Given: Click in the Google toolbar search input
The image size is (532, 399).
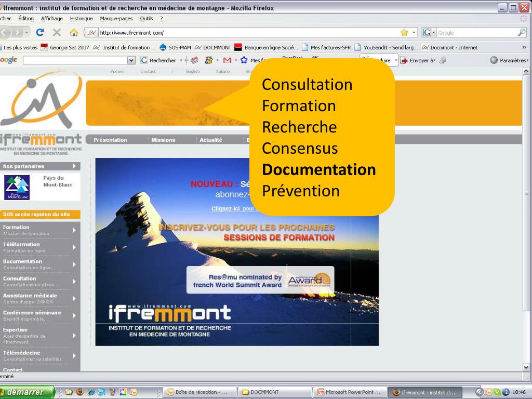Looking at the screenshot, I should pos(75,60).
